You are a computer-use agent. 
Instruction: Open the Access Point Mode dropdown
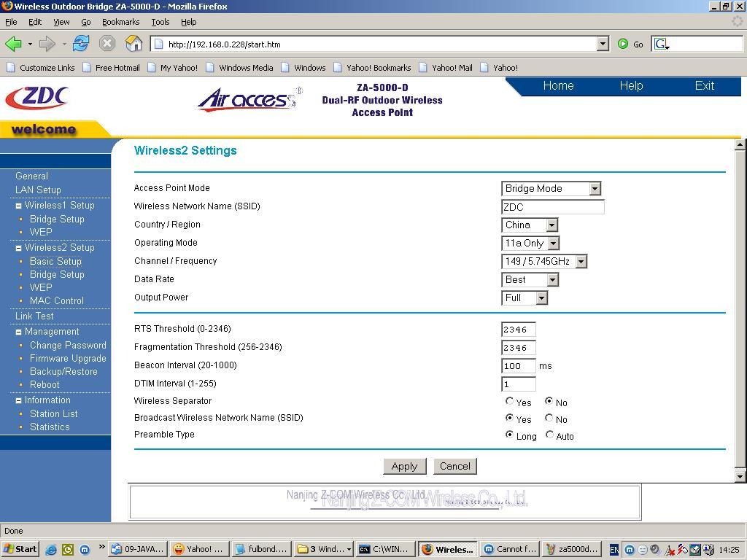click(x=595, y=189)
